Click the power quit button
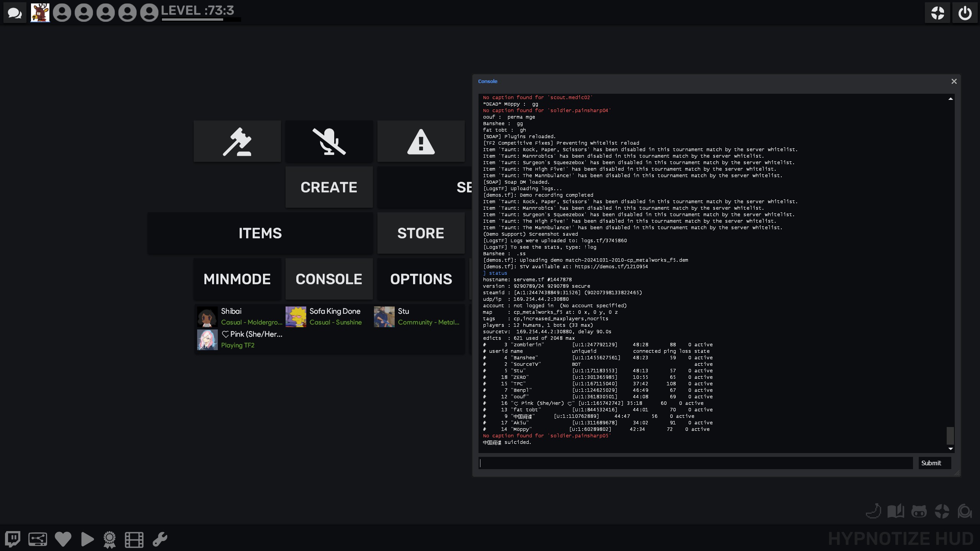 pos(965,13)
